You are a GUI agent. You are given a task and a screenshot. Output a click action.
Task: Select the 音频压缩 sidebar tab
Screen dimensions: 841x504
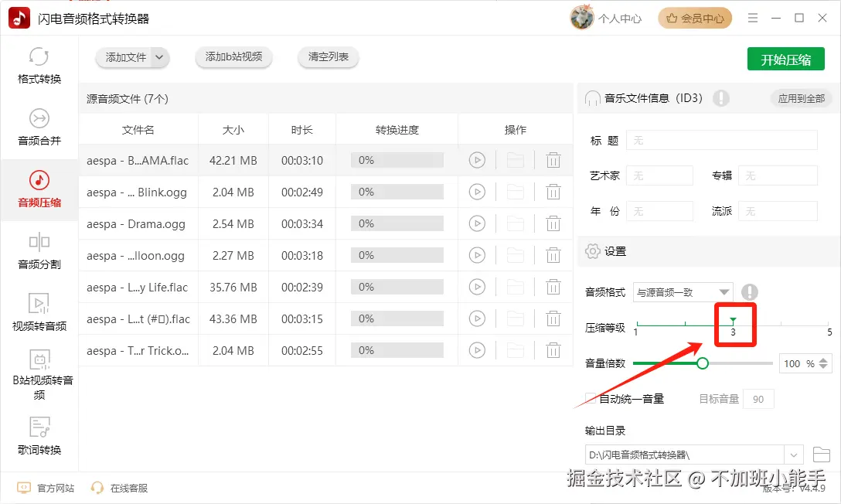[39, 189]
